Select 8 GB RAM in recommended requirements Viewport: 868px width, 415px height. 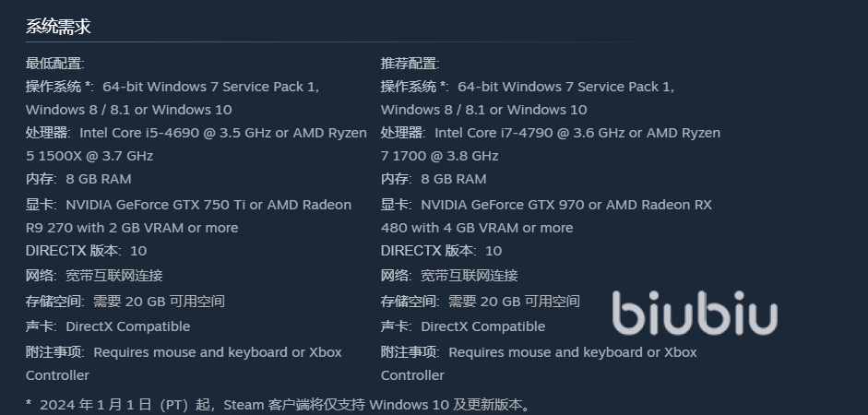point(453,179)
